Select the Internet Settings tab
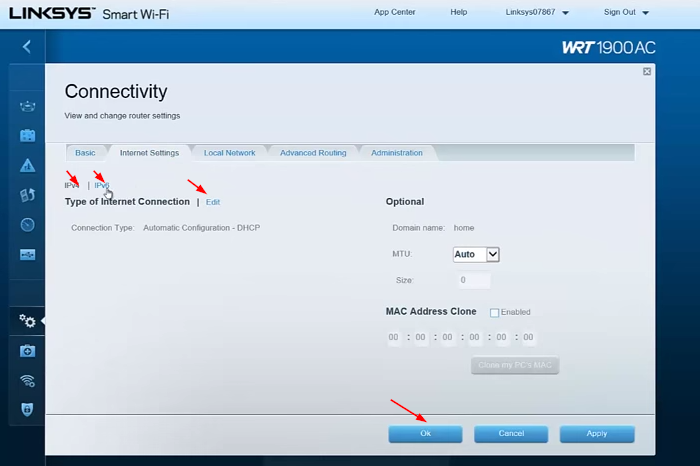Viewport: 700px width, 466px height. (x=149, y=153)
